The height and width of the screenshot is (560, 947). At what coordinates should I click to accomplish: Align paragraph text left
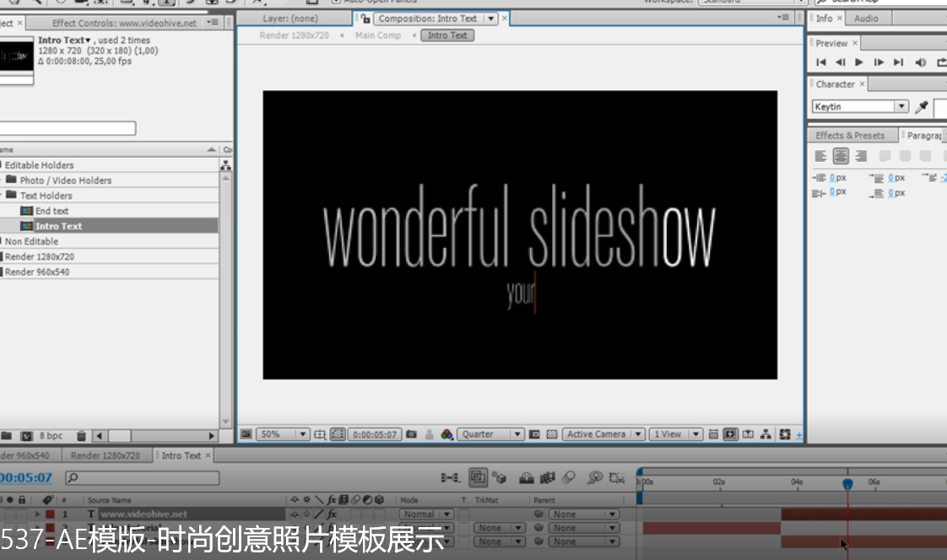(820, 156)
